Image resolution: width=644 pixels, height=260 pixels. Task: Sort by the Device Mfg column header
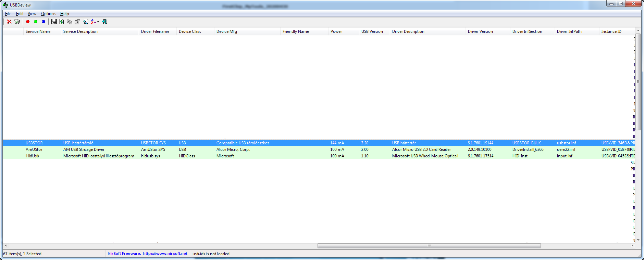247,31
